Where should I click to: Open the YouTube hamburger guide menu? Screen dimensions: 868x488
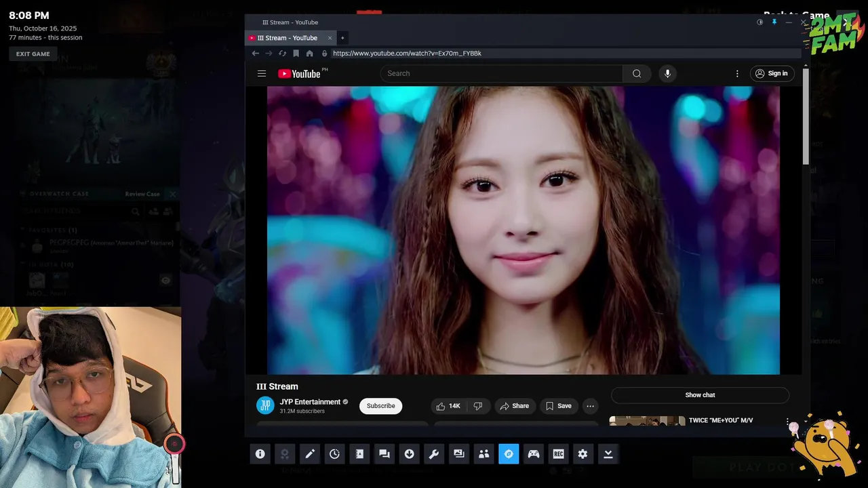(x=262, y=74)
